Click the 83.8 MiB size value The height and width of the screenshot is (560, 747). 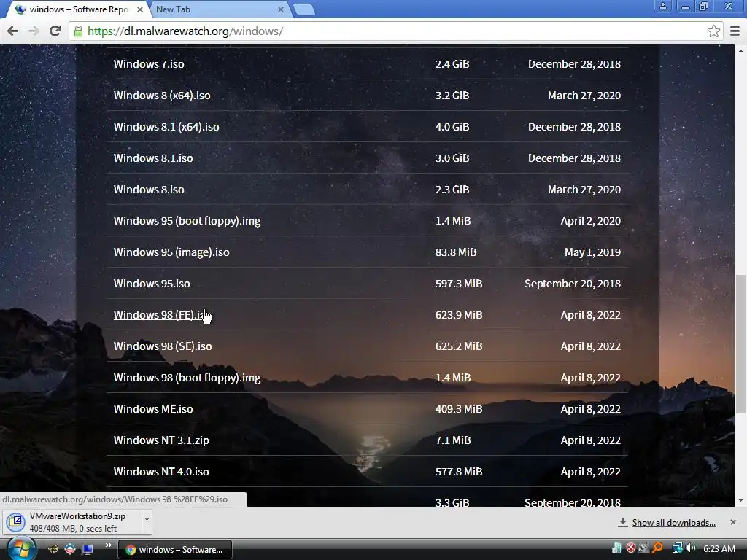click(x=455, y=252)
